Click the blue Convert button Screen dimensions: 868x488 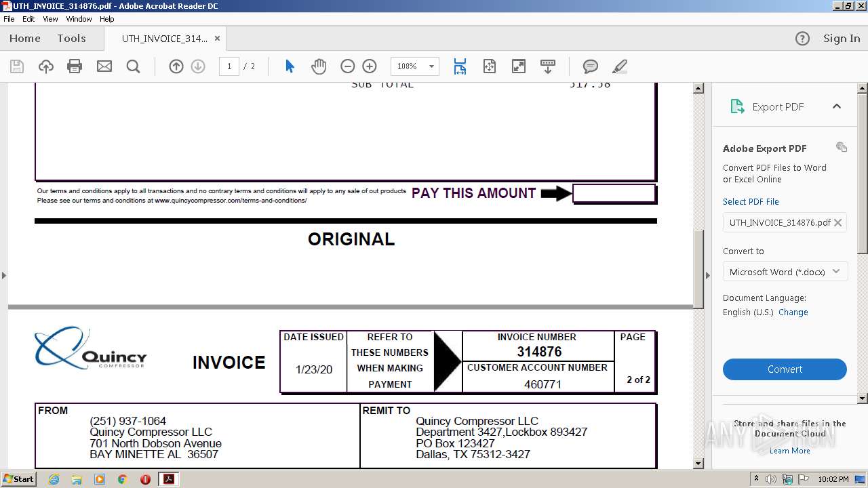click(785, 369)
